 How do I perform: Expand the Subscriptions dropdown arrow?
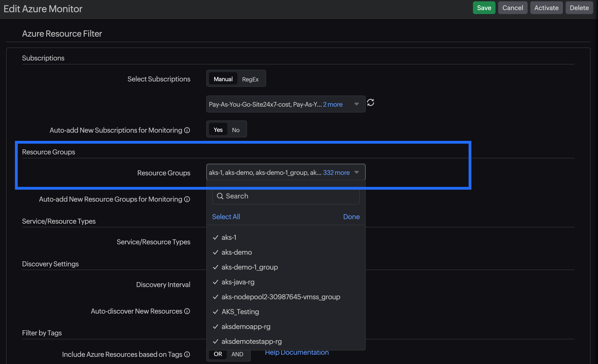point(357,104)
